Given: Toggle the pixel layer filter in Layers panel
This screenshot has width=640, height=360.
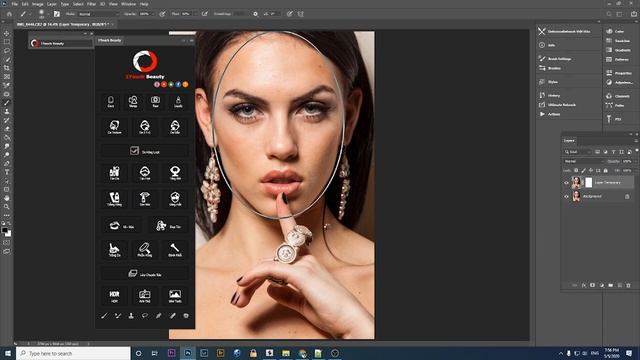Looking at the screenshot, I should pos(597,152).
